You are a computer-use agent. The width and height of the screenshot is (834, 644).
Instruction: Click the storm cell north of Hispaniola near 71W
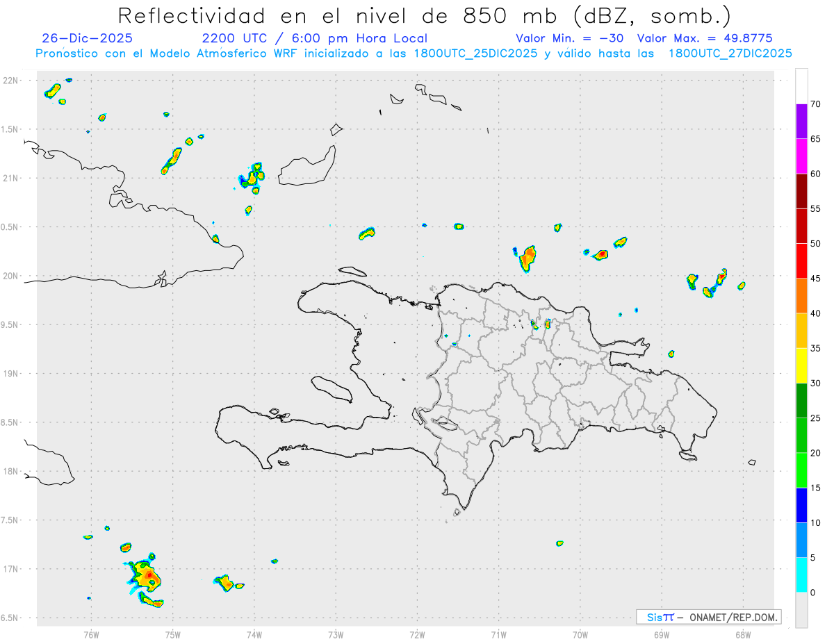pyautogui.click(x=528, y=258)
